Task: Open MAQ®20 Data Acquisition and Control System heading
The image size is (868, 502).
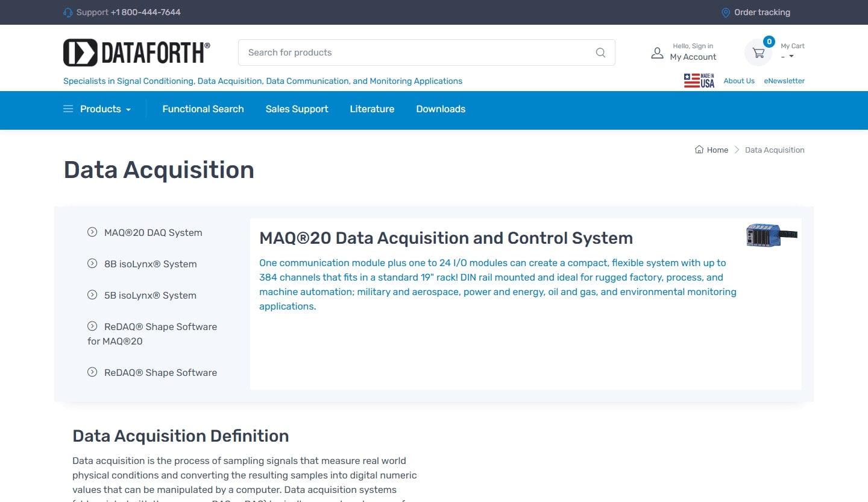Action: (446, 238)
